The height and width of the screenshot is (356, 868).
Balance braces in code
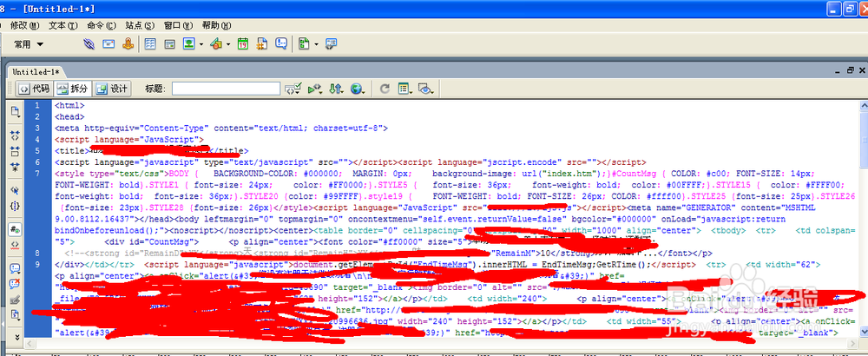pyautogui.click(x=15, y=206)
